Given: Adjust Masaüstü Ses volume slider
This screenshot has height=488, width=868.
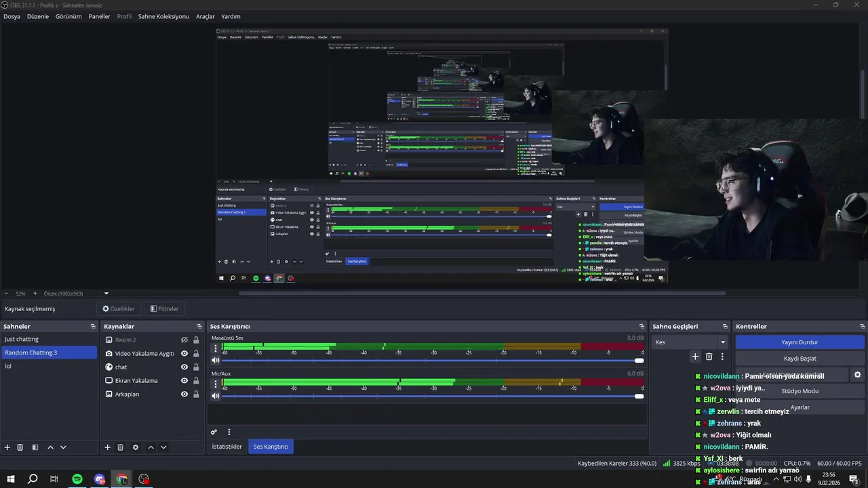Looking at the screenshot, I should (433, 360).
